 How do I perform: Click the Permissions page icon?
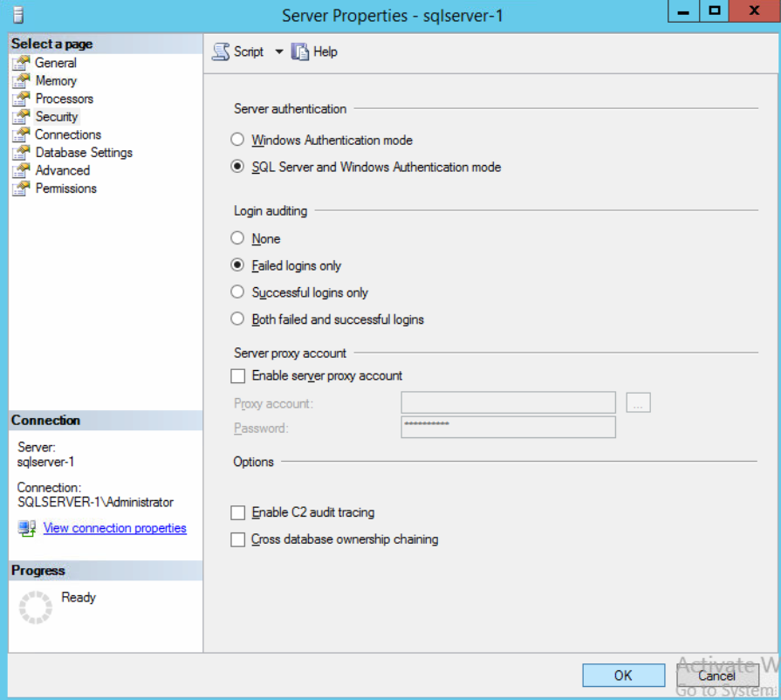(21, 189)
